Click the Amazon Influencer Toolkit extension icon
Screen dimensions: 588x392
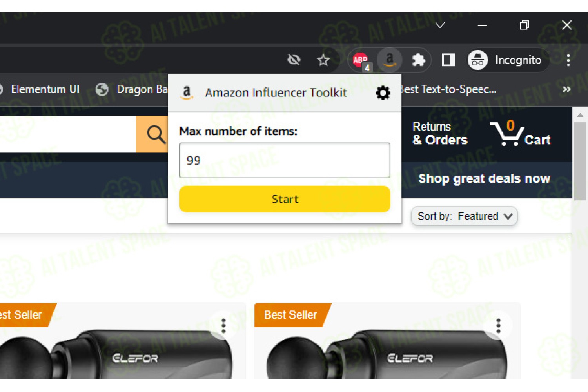tap(389, 60)
